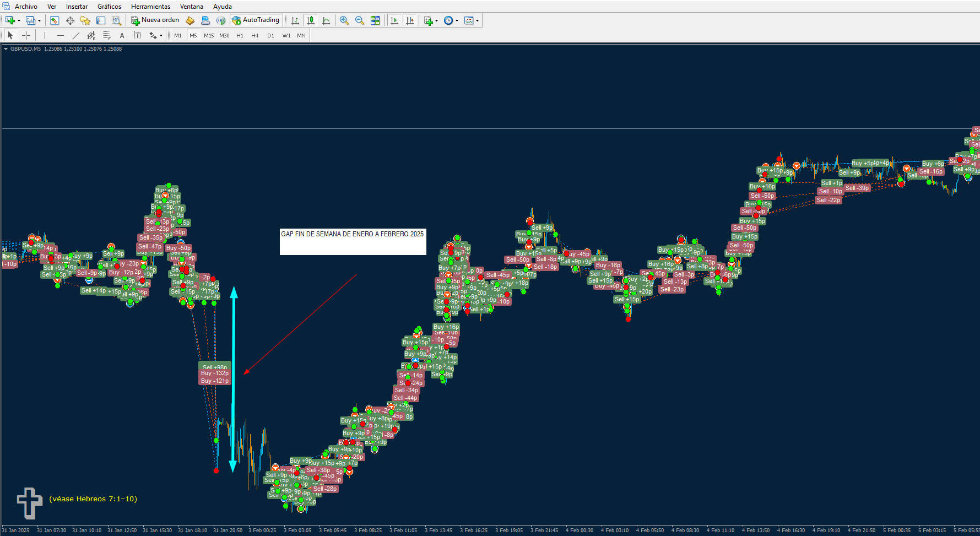
Task: Switch timeframe to H1
Action: [x=240, y=35]
